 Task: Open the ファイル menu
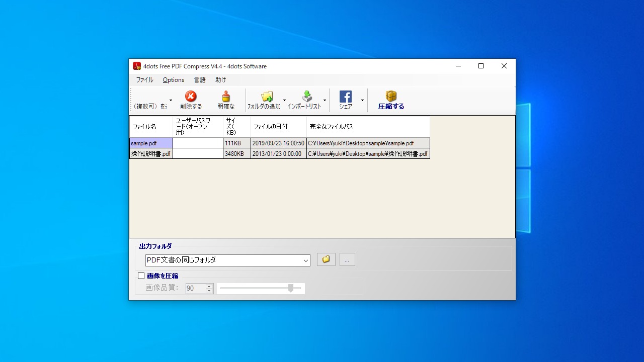(x=144, y=80)
